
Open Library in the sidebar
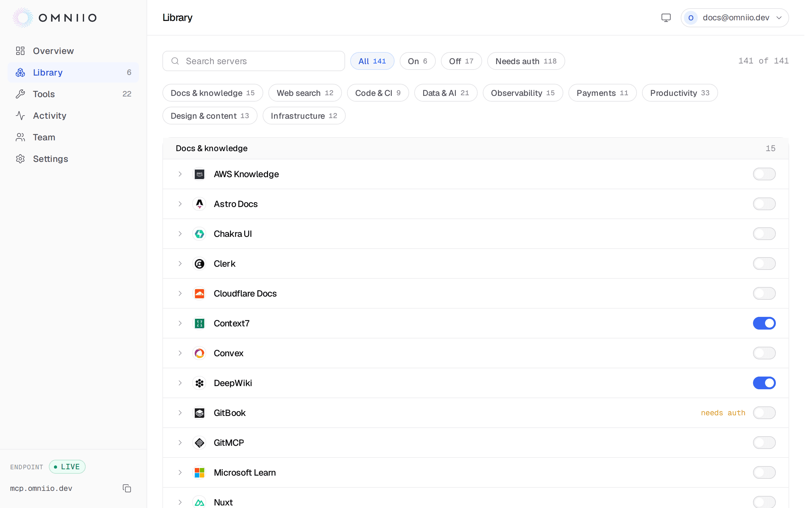[73, 72]
